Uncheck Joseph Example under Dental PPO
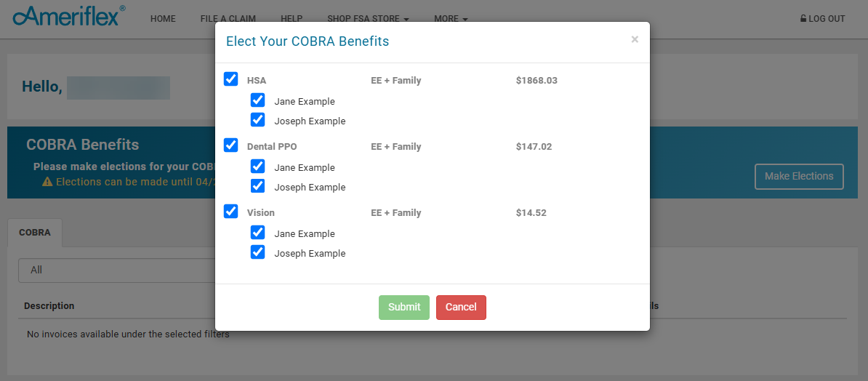 pyautogui.click(x=257, y=186)
